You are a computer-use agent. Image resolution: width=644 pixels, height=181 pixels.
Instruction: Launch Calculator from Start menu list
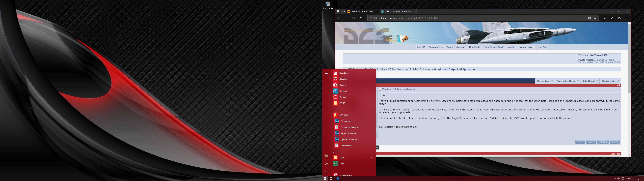tap(354, 73)
